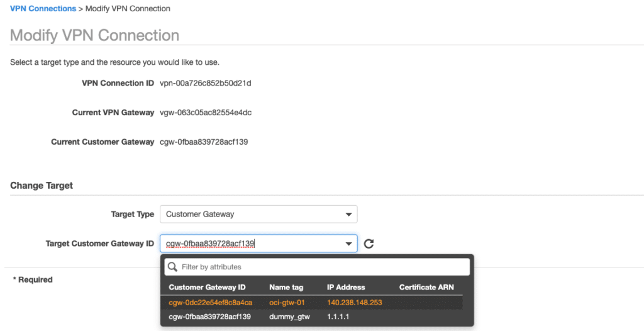644x331 pixels.
Task: Click the 140.238.148.253 IP address cell
Action: [354, 303]
